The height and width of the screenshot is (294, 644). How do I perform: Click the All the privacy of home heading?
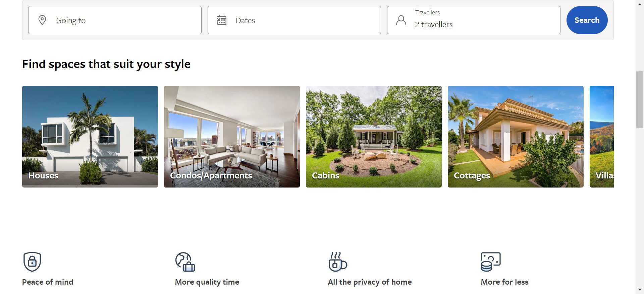(x=370, y=282)
